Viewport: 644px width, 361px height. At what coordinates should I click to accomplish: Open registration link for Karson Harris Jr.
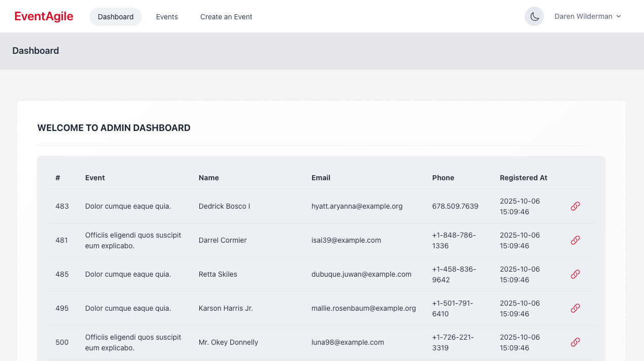575,308
